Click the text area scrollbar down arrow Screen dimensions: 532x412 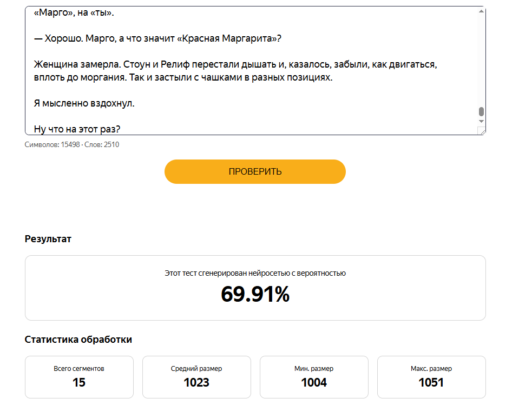click(x=481, y=122)
